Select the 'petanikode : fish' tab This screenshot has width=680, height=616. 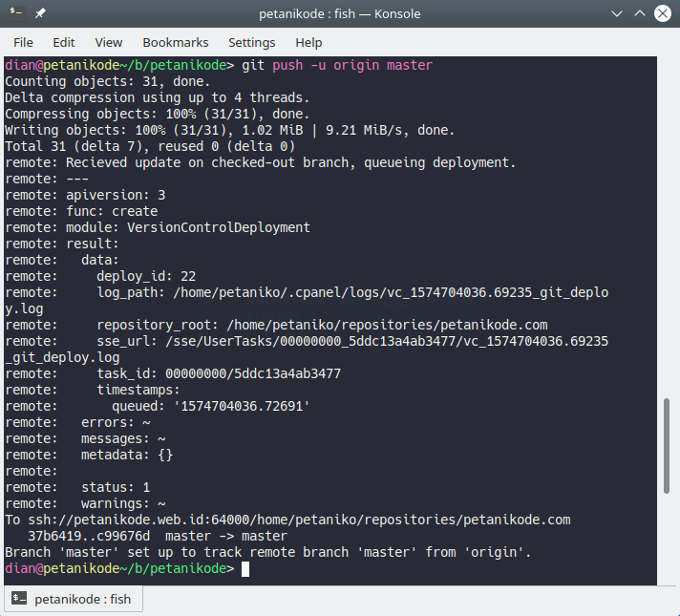click(73, 600)
